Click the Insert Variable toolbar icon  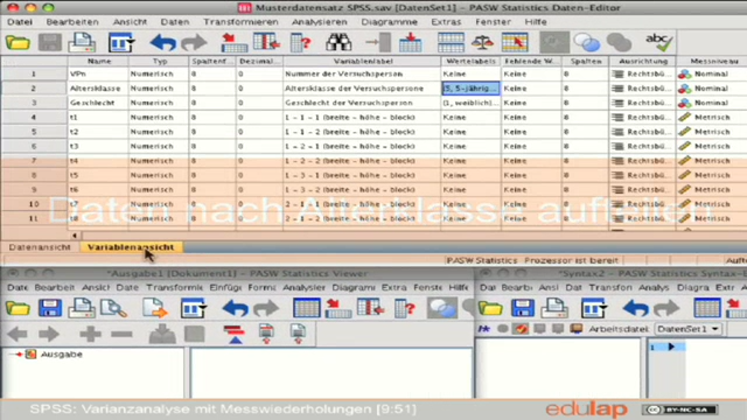point(410,43)
